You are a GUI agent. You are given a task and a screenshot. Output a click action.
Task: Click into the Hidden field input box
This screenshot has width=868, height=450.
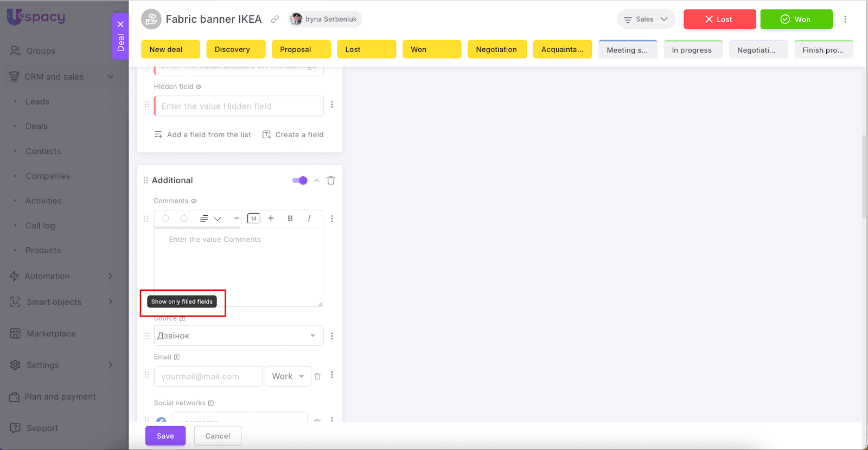point(239,106)
